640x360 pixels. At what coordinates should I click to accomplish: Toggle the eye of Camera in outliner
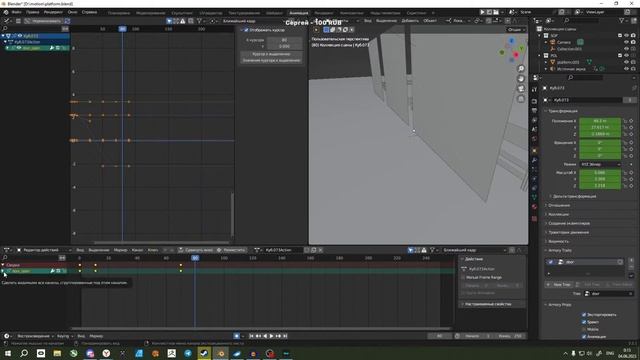click(627, 42)
